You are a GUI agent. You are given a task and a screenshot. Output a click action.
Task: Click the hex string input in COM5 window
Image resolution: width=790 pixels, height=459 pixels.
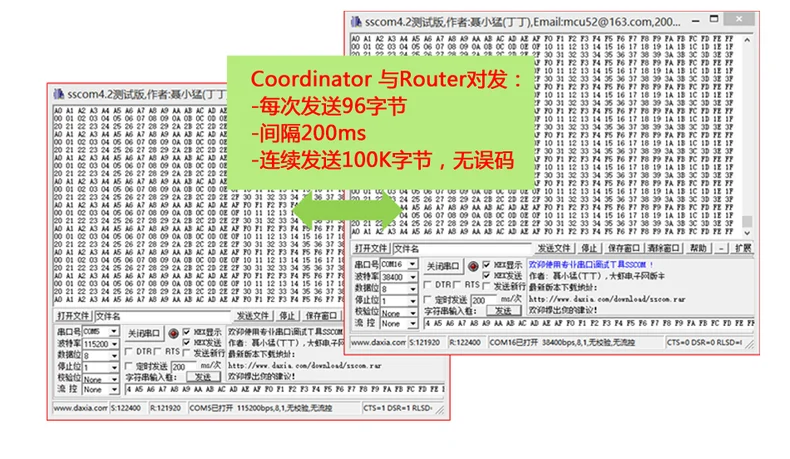[x=285, y=389]
